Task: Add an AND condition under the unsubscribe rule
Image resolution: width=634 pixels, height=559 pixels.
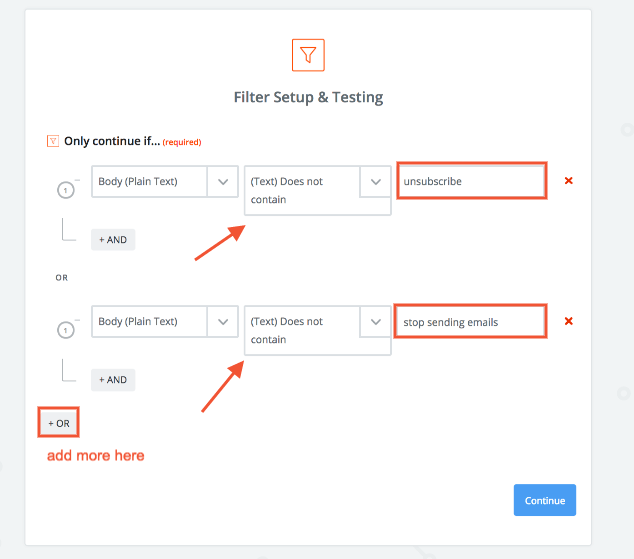Action: coord(113,240)
